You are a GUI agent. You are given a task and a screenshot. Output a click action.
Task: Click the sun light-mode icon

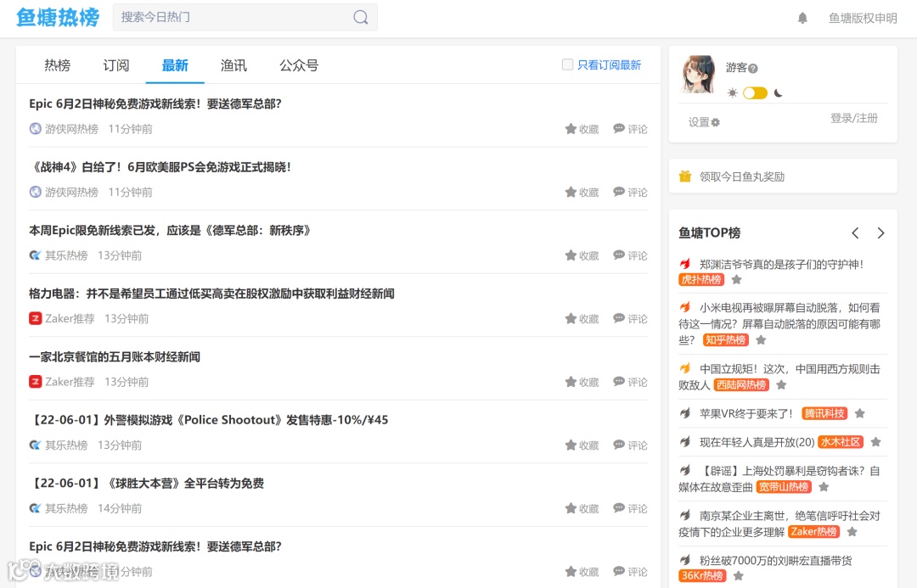click(x=732, y=93)
